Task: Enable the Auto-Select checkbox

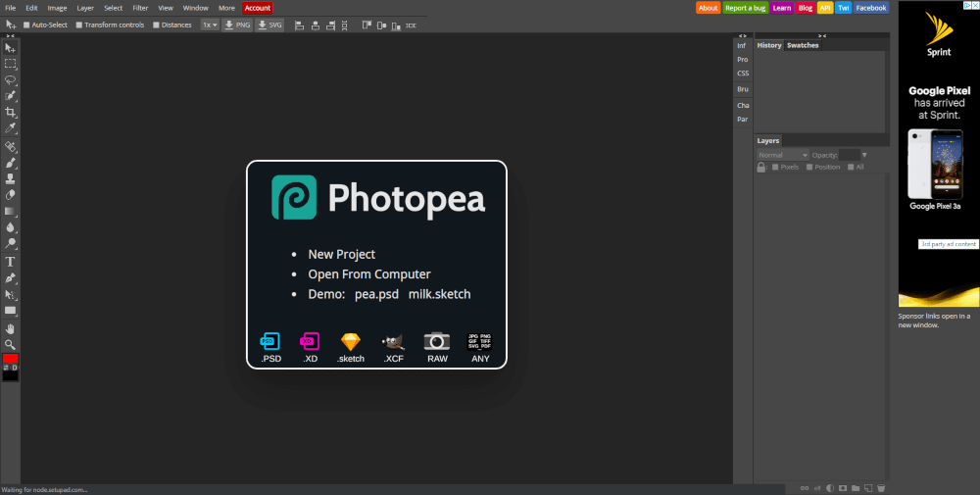Action: point(26,25)
